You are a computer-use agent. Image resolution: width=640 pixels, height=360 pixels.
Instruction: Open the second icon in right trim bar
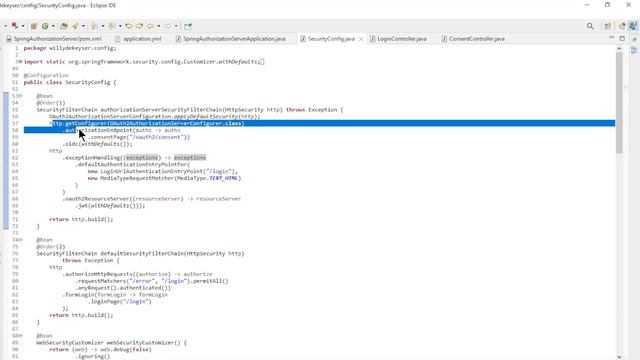pyautogui.click(x=634, y=50)
